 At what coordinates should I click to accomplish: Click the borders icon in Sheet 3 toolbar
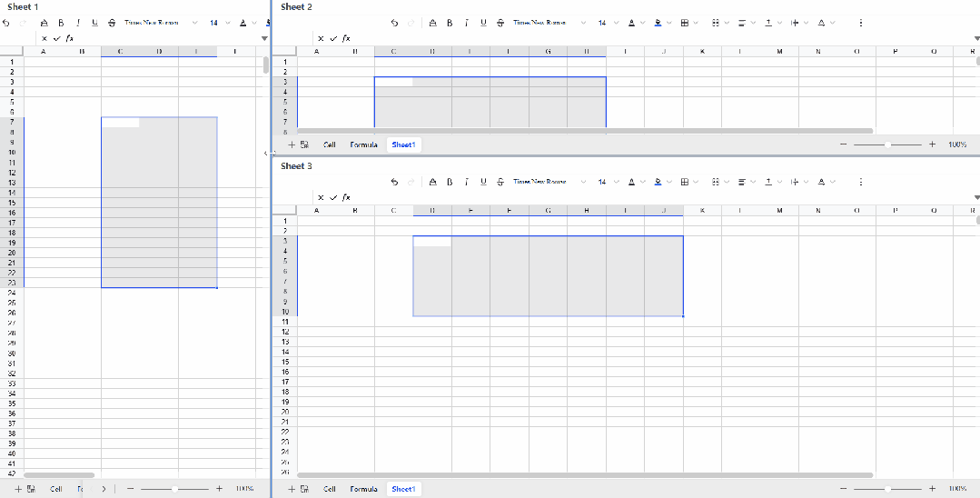point(685,182)
